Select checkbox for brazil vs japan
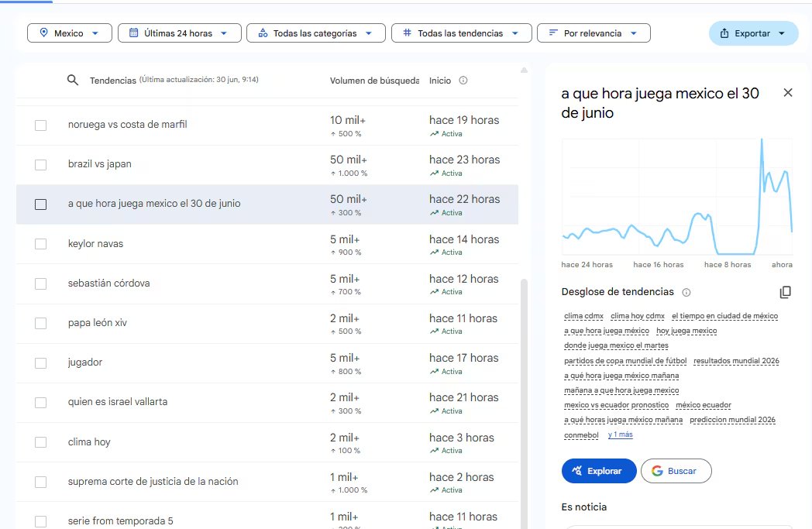This screenshot has width=812, height=529. click(x=40, y=165)
